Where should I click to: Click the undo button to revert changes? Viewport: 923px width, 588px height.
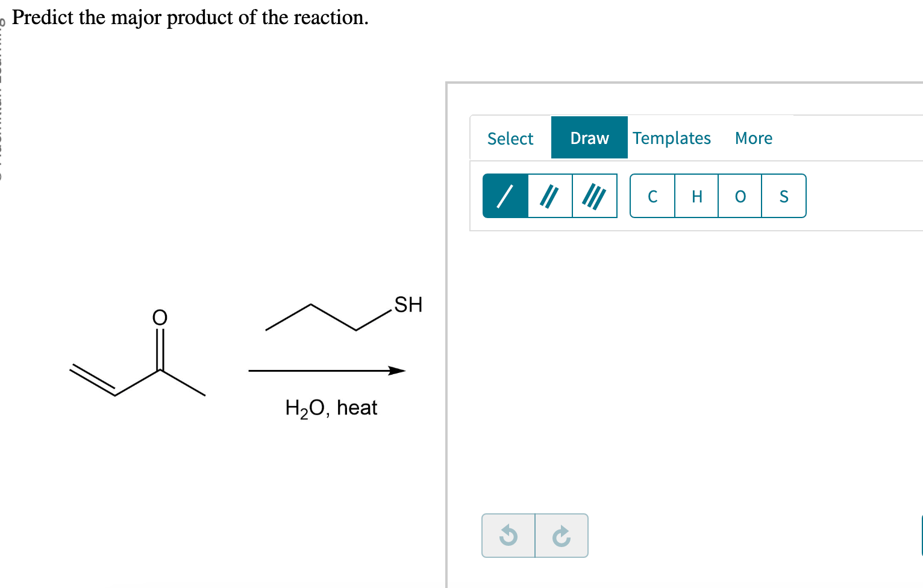pos(508,535)
